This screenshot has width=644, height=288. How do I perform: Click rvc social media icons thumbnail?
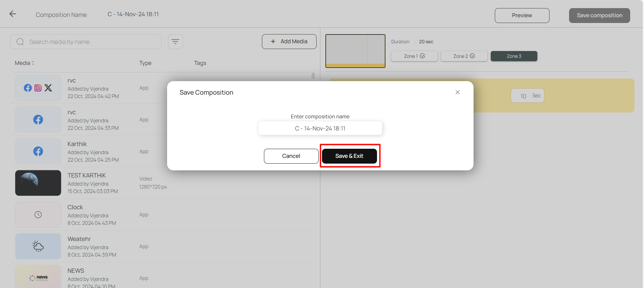tap(38, 88)
